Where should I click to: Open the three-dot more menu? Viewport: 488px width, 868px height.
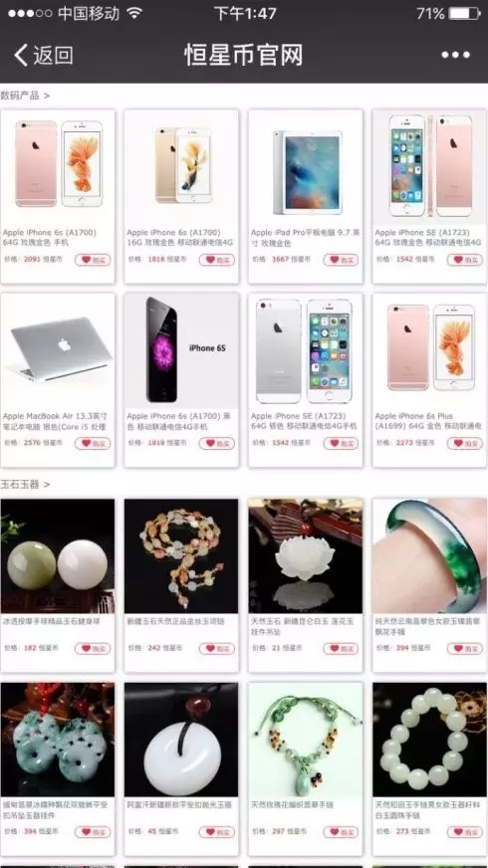click(x=455, y=55)
